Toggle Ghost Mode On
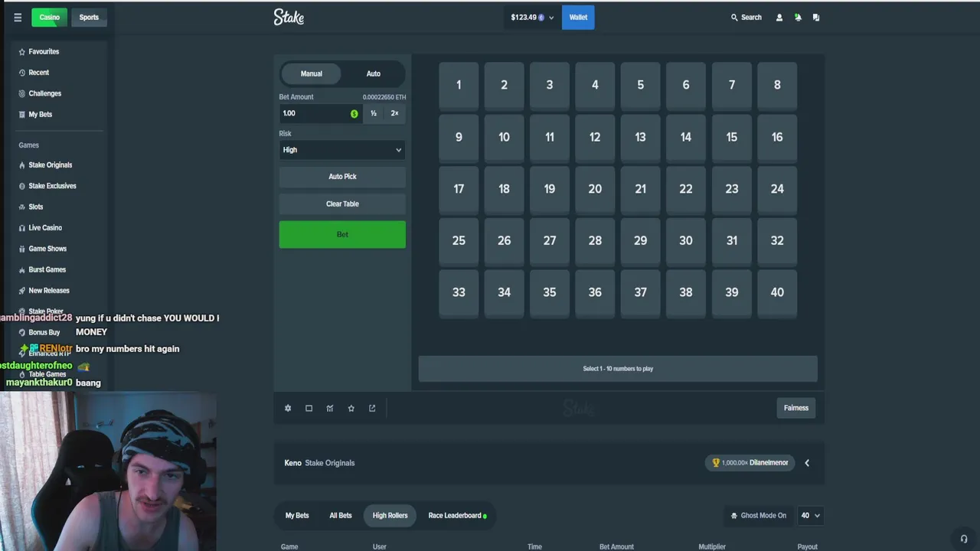 point(759,516)
